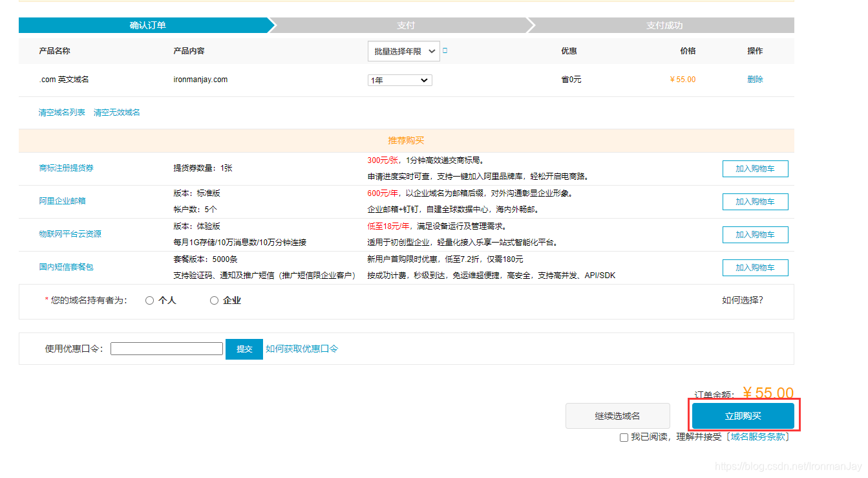Open 物联网平台云资源 product link
Screen dimensions: 868x478
[70, 234]
